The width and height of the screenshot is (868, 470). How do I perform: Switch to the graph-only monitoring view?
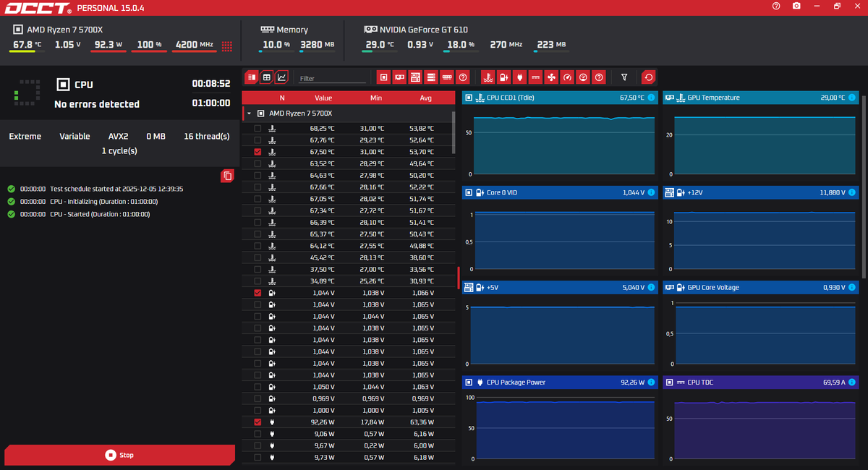pos(281,77)
